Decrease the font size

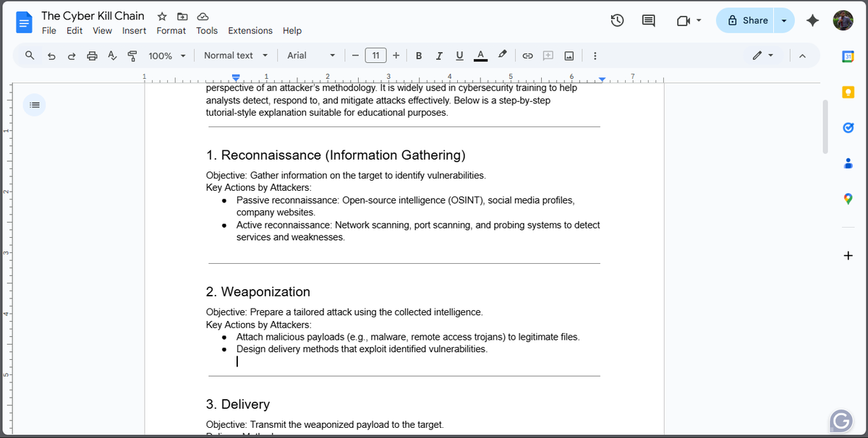[x=355, y=56]
